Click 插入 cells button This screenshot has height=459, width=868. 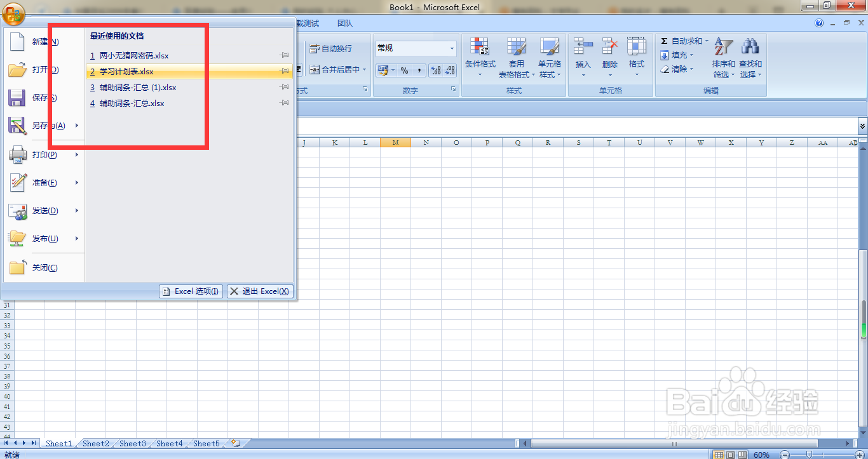coord(583,58)
